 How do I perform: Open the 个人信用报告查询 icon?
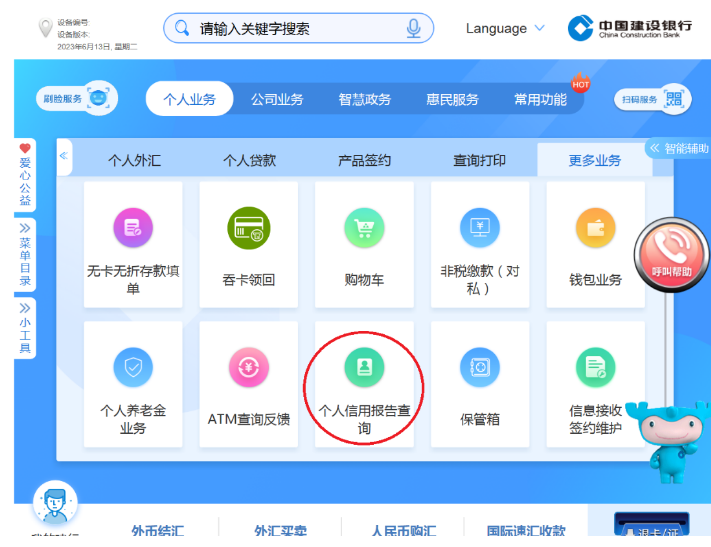[364, 368]
